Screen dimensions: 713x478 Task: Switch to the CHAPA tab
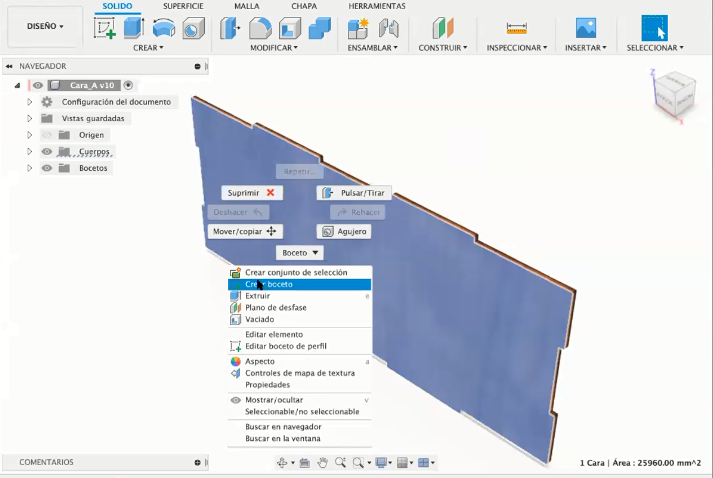(304, 6)
